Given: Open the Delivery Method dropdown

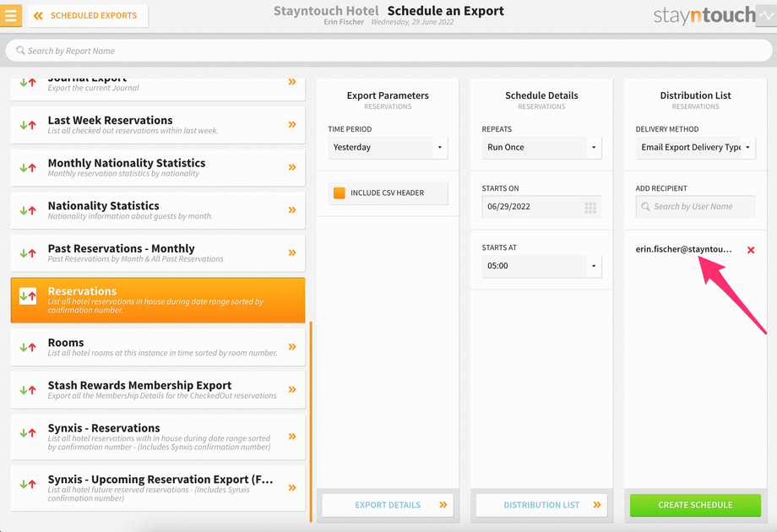Looking at the screenshot, I should point(696,147).
